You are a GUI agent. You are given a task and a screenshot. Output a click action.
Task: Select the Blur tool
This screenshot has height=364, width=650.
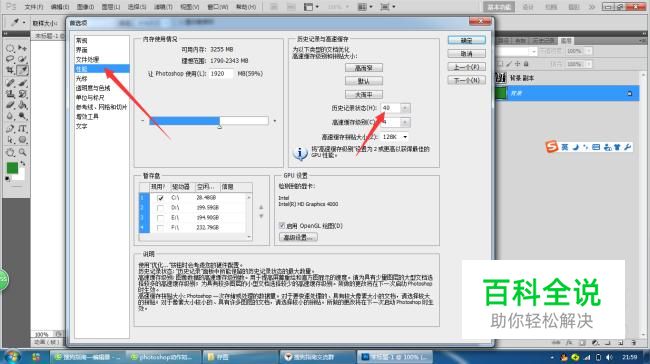[x=10, y=116]
